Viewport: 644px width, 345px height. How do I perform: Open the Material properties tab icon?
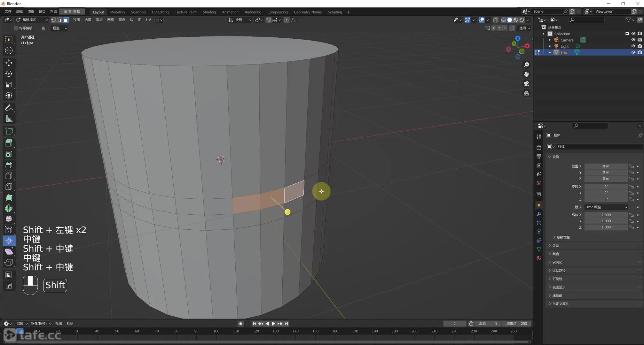(539, 258)
